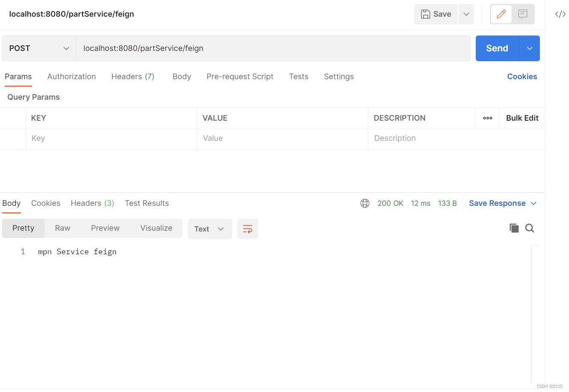569x392 pixels.
Task: Click the network globe icon
Action: pos(365,203)
